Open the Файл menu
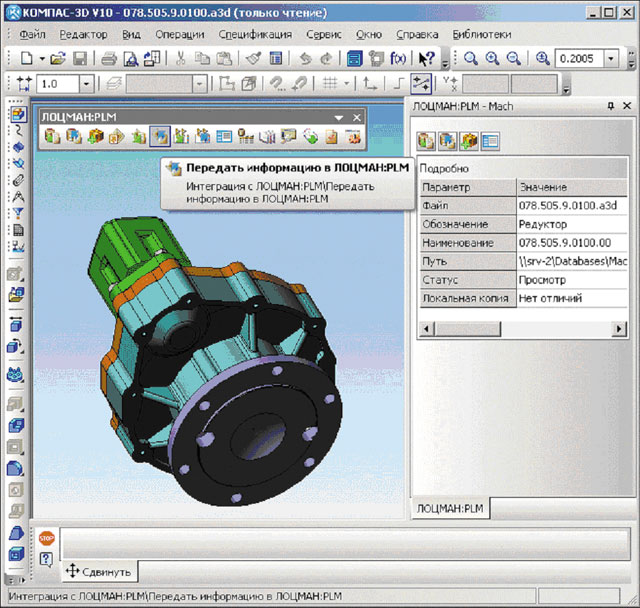Viewport: 640px width, 608px height. (32, 34)
